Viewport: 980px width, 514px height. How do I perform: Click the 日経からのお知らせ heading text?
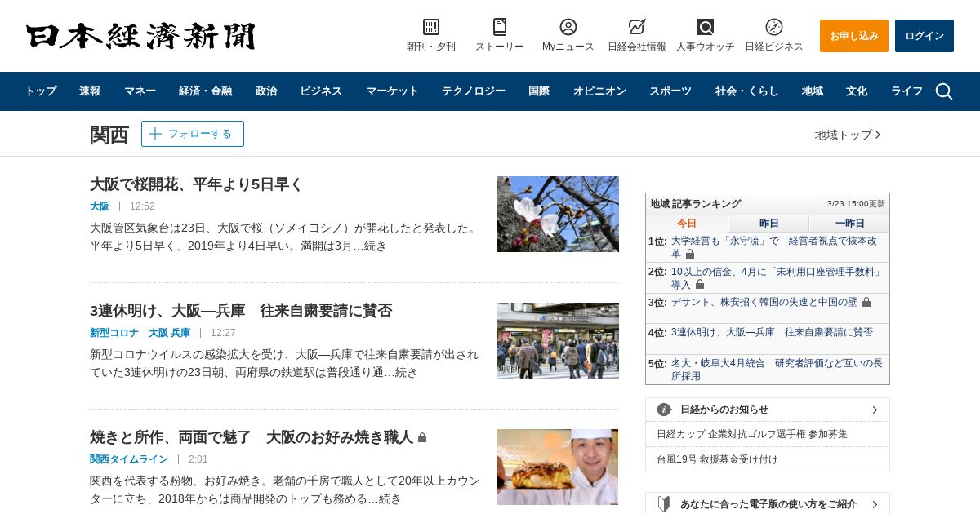point(724,410)
